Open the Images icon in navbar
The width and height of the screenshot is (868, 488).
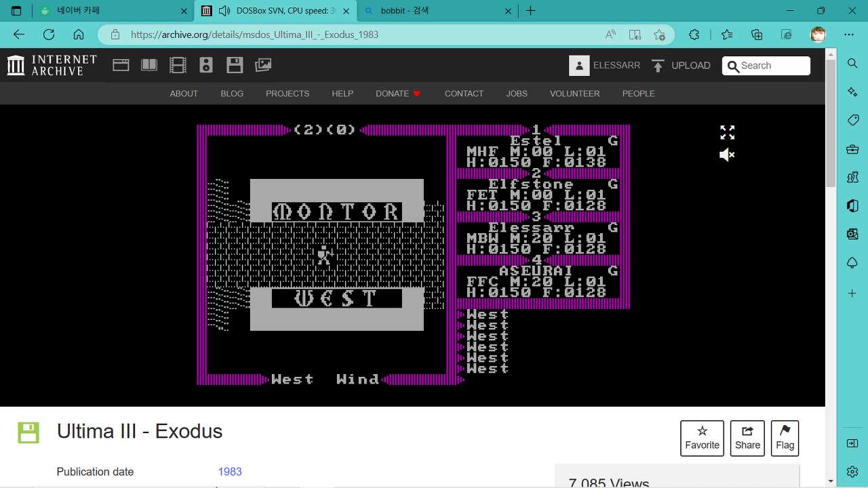[x=263, y=65]
